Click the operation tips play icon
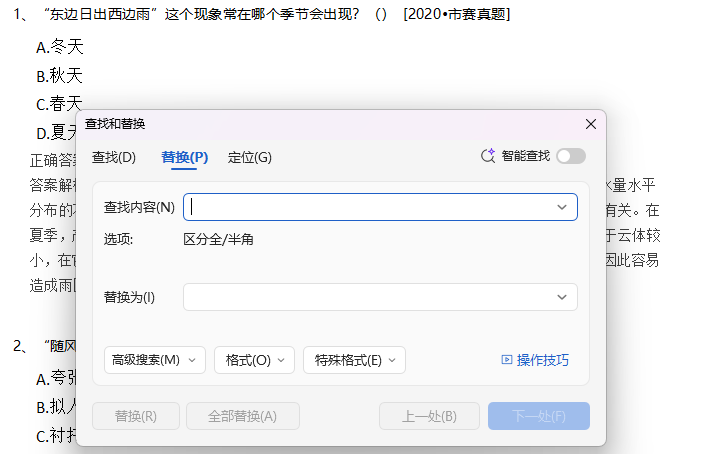This screenshot has height=454, width=702. click(506, 360)
